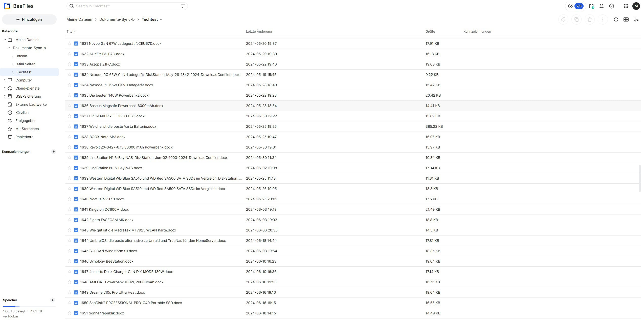Expand the Computer tree node
The width and height of the screenshot is (644, 321).
click(x=5, y=80)
